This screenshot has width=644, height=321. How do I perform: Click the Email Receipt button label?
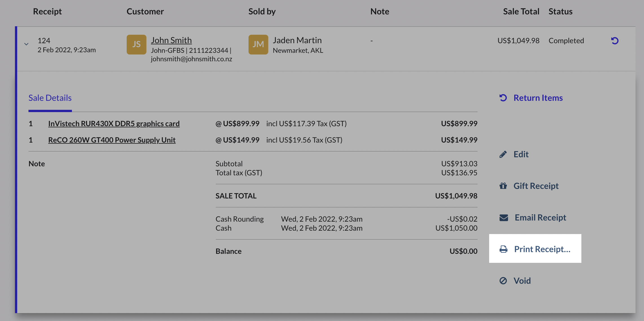pos(540,217)
